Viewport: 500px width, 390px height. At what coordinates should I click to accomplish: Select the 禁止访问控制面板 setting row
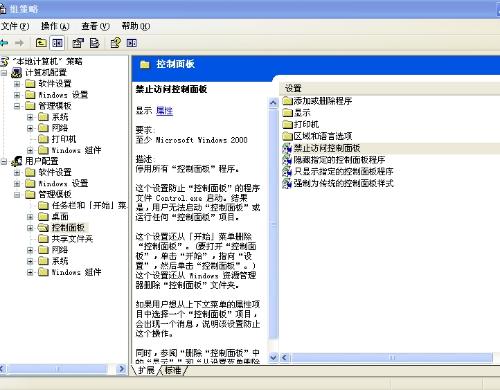[x=390, y=148]
